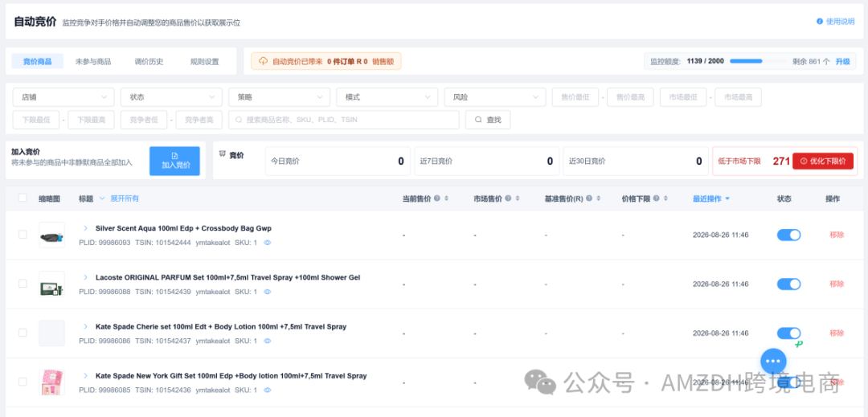
Task: Focus the 竞争者高 input field
Action: click(x=199, y=120)
